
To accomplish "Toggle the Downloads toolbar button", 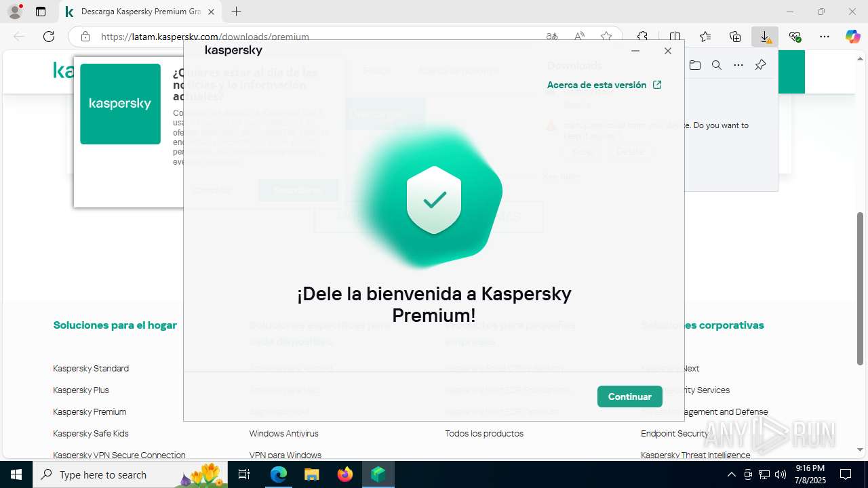I will [x=765, y=37].
